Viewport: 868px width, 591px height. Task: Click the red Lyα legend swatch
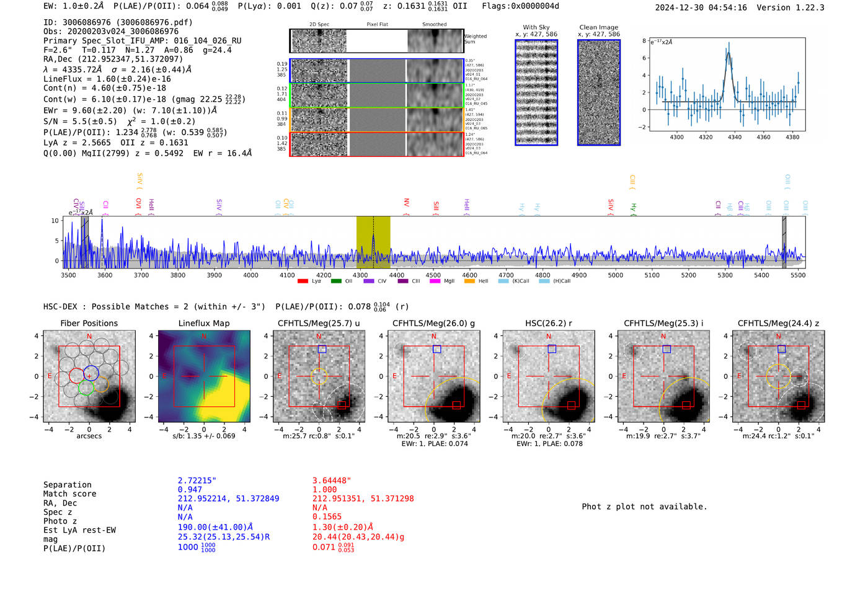coord(303,281)
